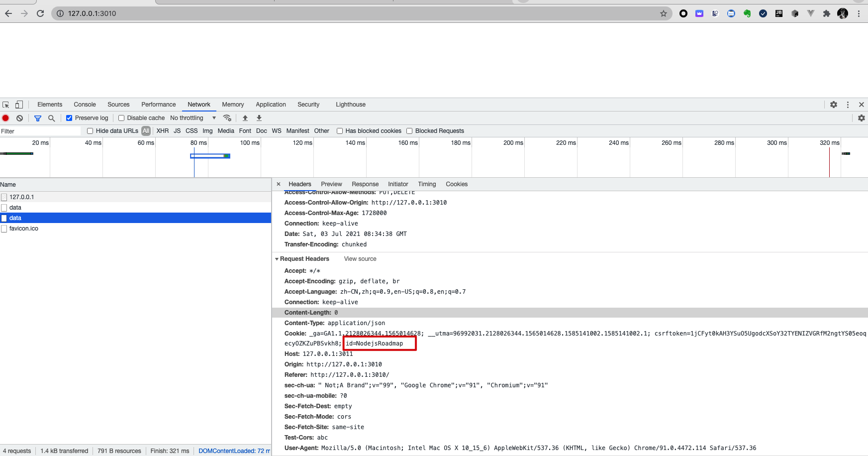This screenshot has width=868, height=456.
Task: Select the favicon.ico request
Action: [x=23, y=228]
